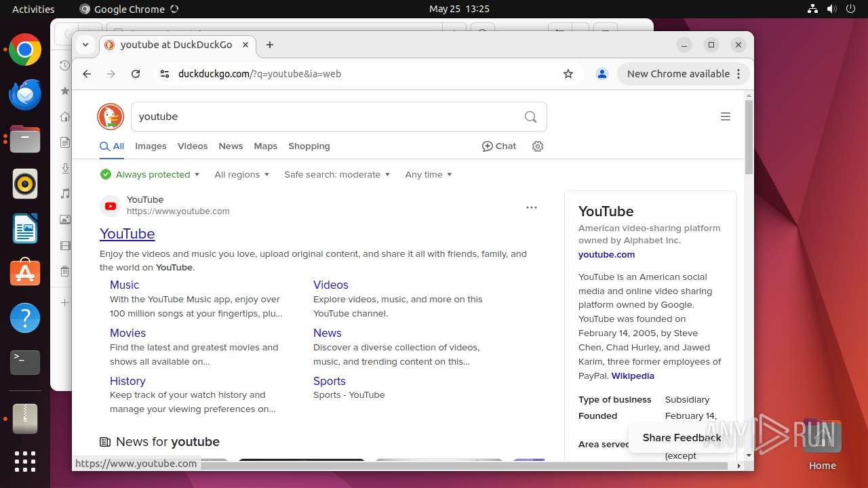Expand the Always protected dropdown
The image size is (868, 488).
tap(150, 175)
